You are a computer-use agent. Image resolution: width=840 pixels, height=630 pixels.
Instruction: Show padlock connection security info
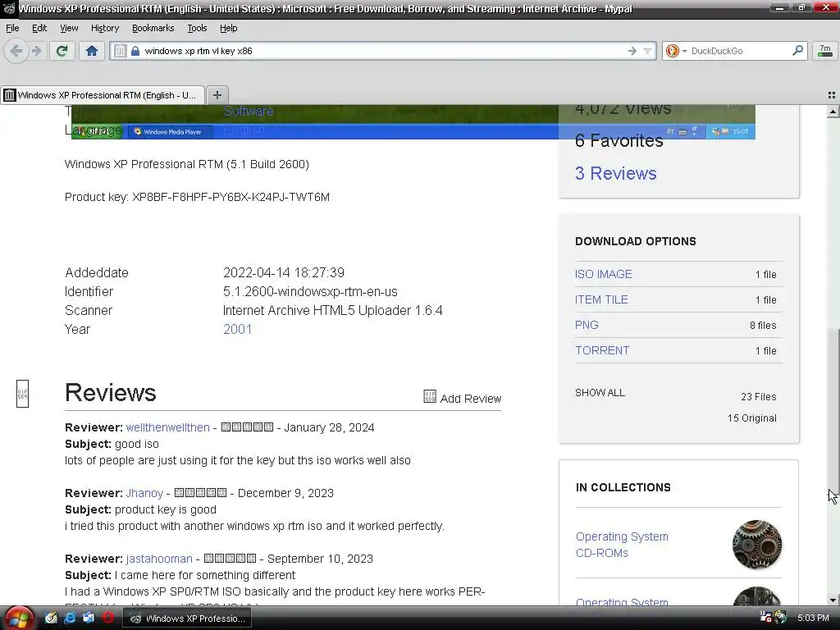(135, 51)
